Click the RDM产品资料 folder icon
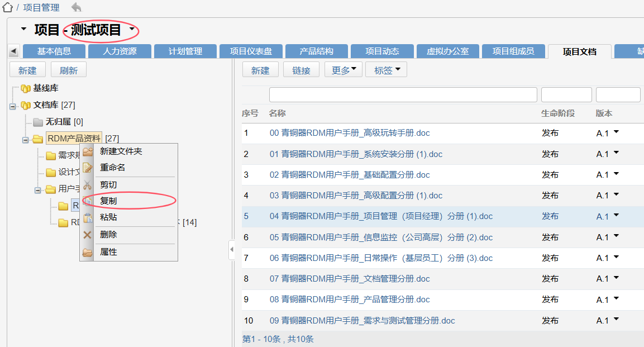 click(x=38, y=139)
